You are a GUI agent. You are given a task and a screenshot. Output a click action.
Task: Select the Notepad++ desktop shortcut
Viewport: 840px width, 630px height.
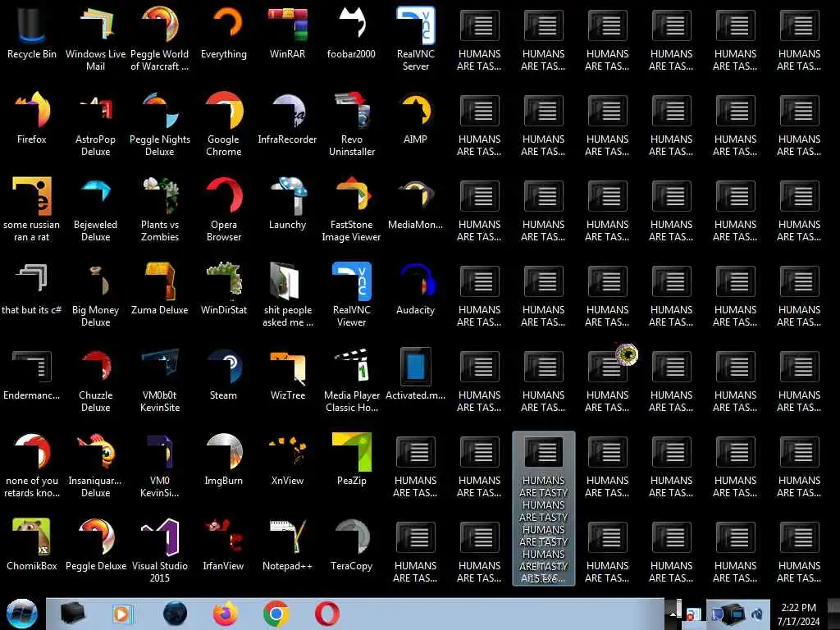(288, 545)
